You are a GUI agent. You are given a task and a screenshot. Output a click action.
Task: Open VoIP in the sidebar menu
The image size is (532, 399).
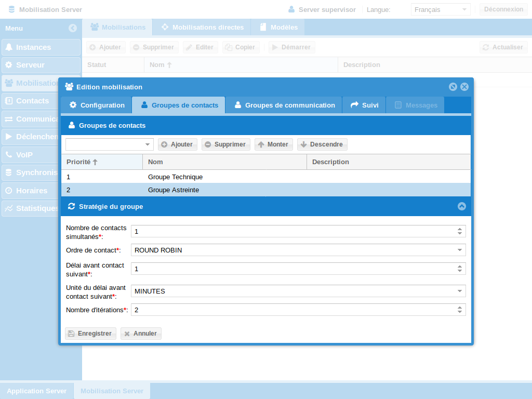tap(30, 155)
